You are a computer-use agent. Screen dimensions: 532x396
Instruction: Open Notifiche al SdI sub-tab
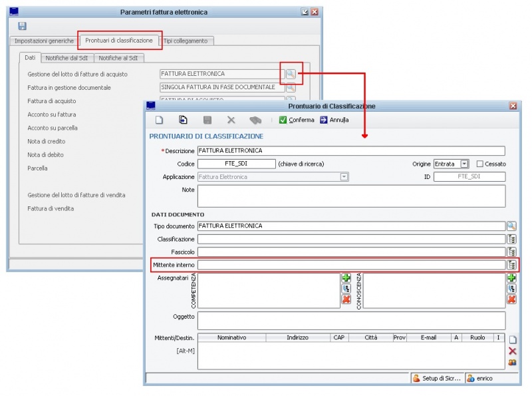point(118,58)
